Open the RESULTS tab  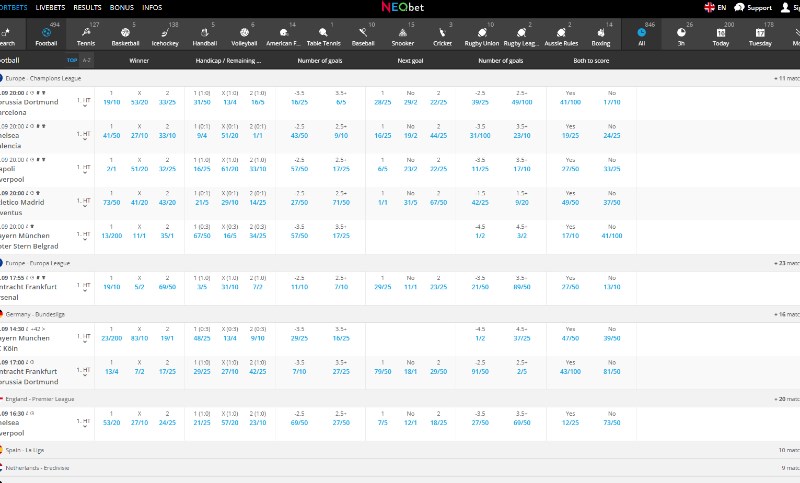(x=87, y=7)
